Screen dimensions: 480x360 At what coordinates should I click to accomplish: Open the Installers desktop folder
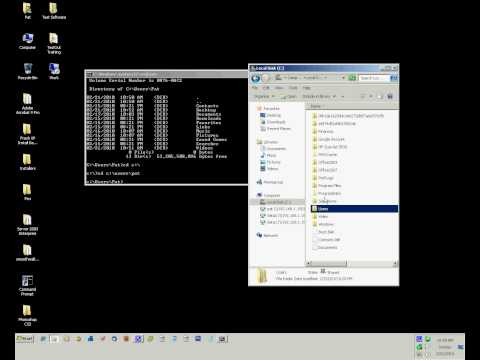point(27,162)
